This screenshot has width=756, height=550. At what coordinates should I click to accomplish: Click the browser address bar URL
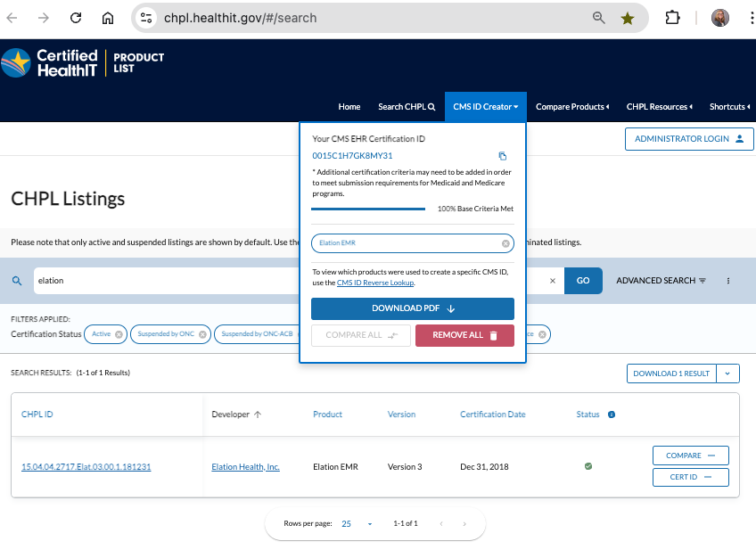241,19
